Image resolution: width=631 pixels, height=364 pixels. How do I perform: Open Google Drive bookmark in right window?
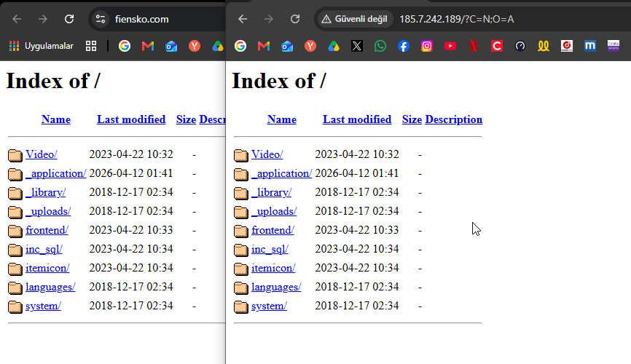pyautogui.click(x=334, y=47)
